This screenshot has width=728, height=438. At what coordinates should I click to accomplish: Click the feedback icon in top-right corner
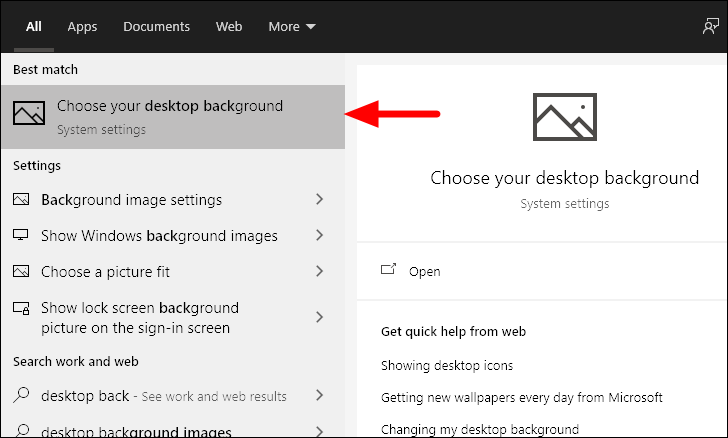[x=710, y=26]
